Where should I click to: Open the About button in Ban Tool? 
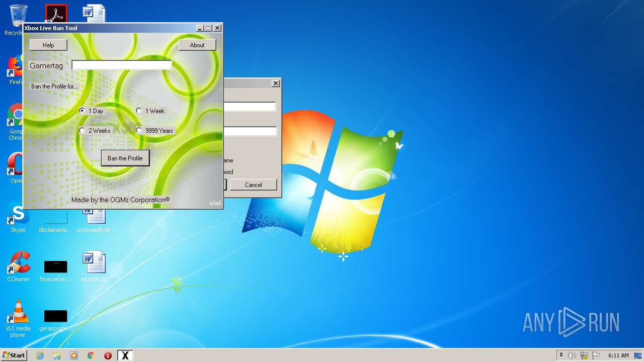[x=197, y=45]
